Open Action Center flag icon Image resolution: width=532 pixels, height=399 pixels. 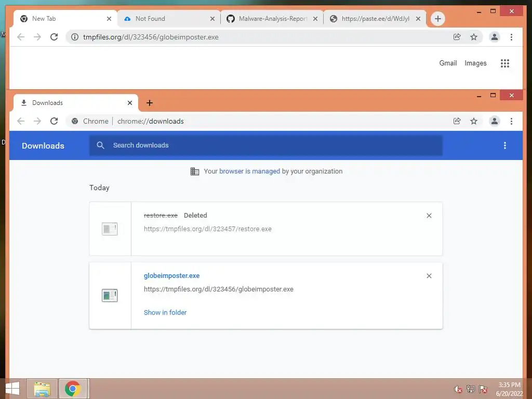click(x=483, y=389)
